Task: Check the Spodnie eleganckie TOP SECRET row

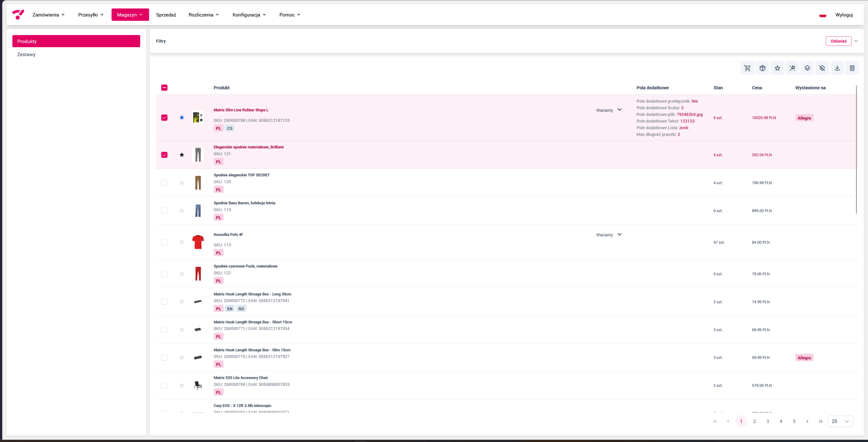Action: tap(164, 183)
